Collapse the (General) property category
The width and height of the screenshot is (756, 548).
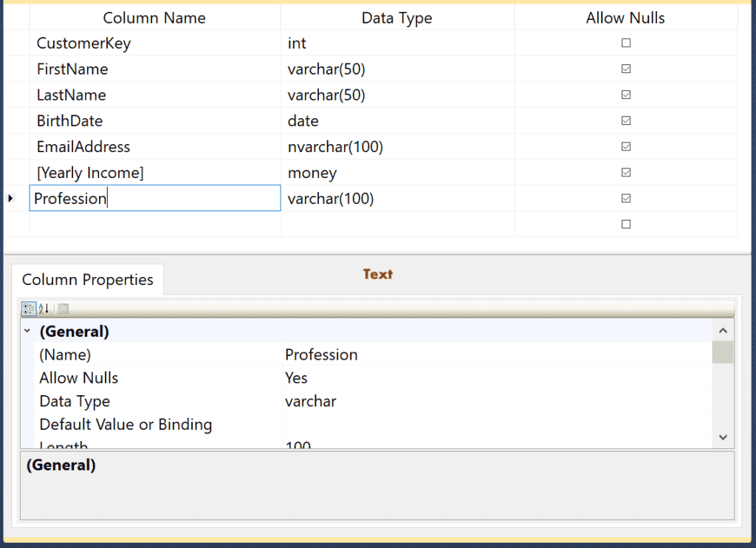pyautogui.click(x=27, y=331)
